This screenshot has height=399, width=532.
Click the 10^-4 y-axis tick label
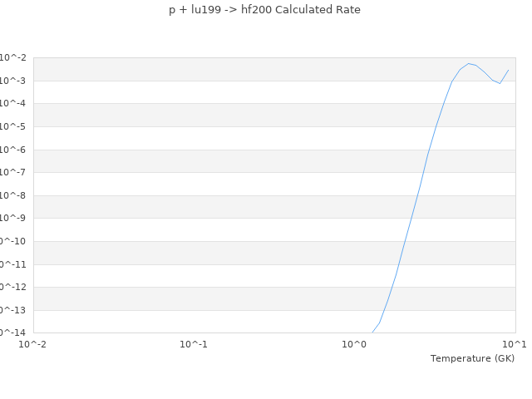click(x=13, y=103)
